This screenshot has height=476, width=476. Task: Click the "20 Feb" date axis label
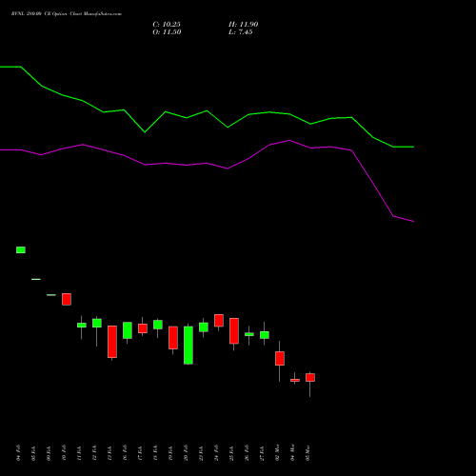point(186,453)
